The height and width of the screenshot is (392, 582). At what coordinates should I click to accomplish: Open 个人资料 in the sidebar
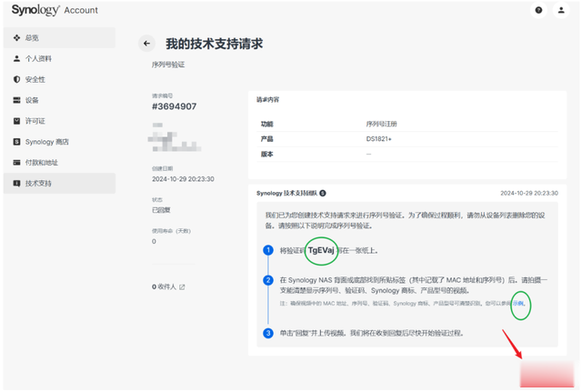point(59,58)
